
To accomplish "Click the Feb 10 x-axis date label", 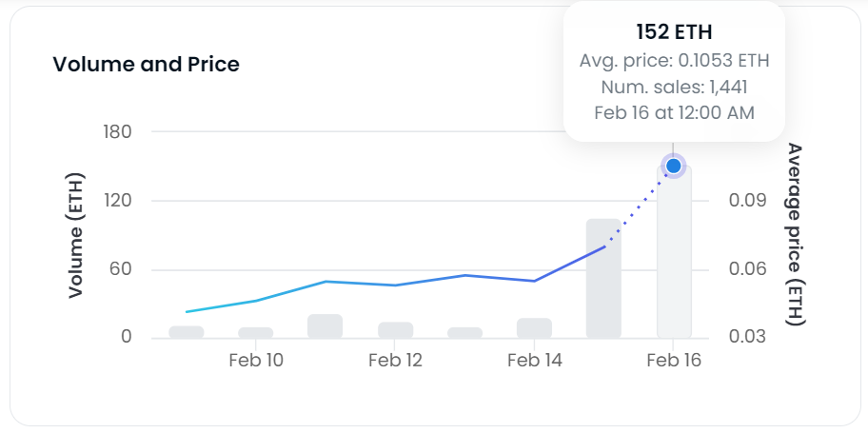I will [x=256, y=361].
